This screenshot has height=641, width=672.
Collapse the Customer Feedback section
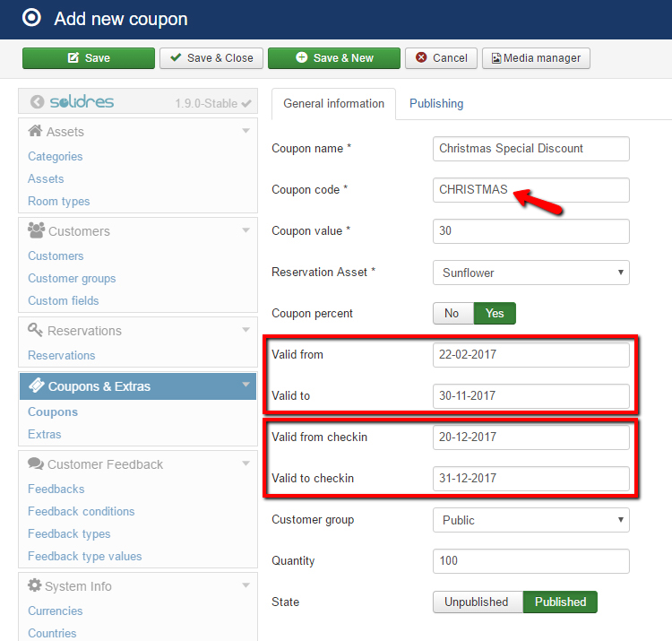coord(246,463)
